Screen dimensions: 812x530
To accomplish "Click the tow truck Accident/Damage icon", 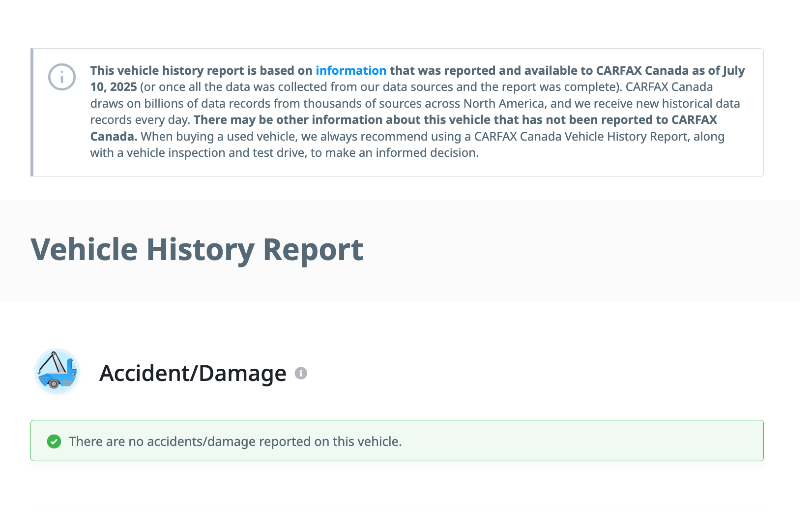I will click(57, 371).
